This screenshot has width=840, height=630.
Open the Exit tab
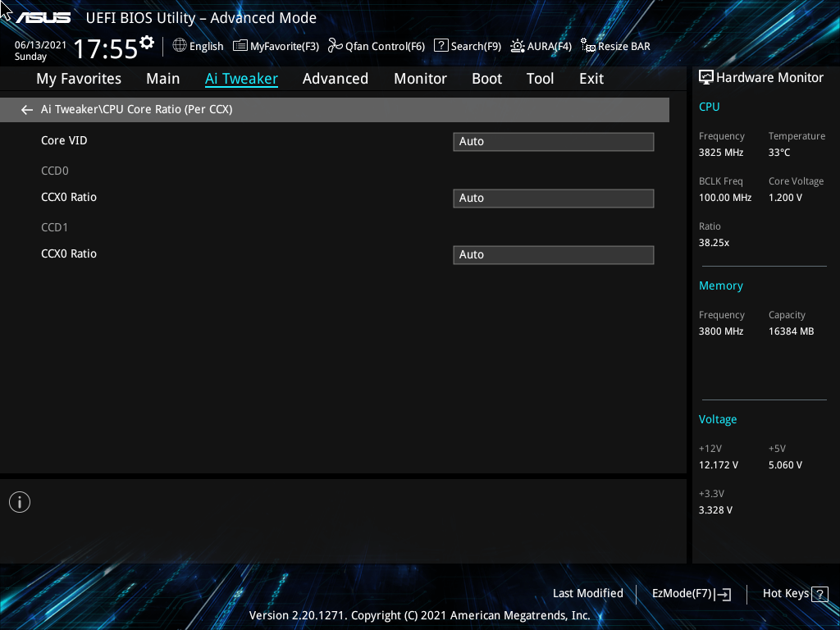(x=591, y=79)
